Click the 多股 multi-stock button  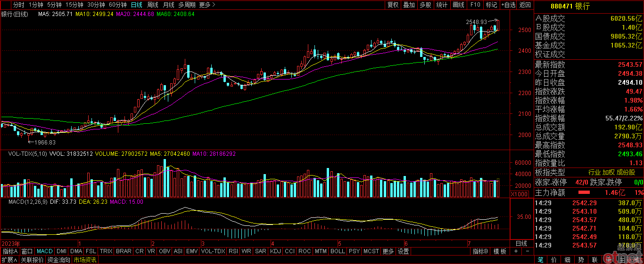point(425,5)
